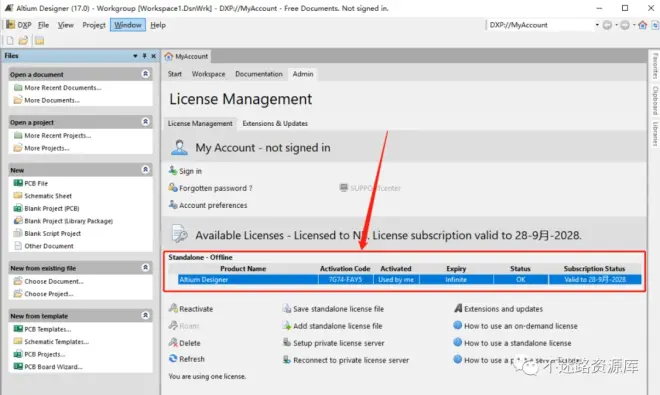Open the DXP address bar dropdown

[x=597, y=25]
